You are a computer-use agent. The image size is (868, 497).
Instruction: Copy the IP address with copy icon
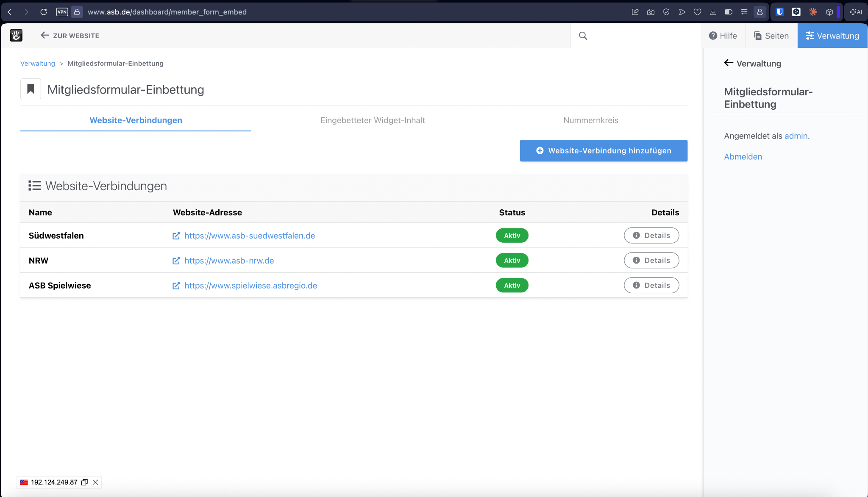coord(84,482)
